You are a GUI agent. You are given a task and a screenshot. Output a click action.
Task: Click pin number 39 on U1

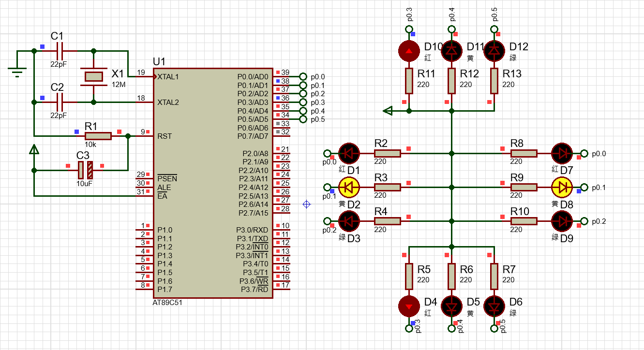pyautogui.click(x=285, y=72)
